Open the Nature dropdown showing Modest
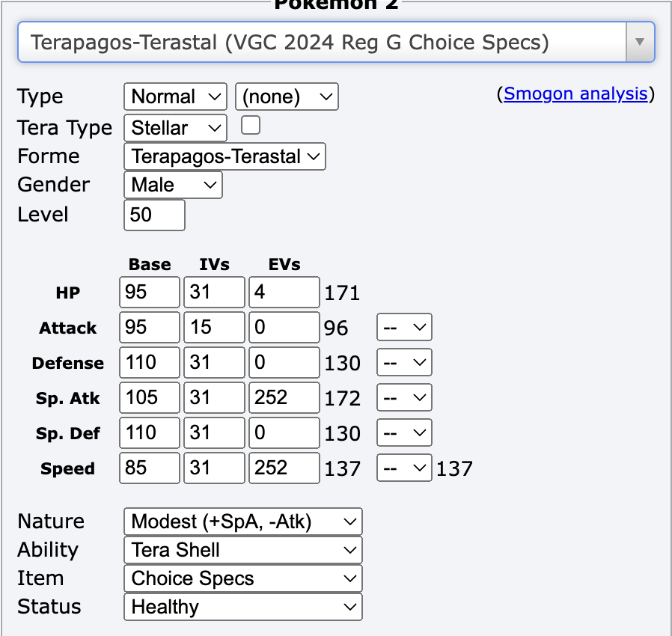Screen dimensions: 672x636 pyautogui.click(x=243, y=522)
